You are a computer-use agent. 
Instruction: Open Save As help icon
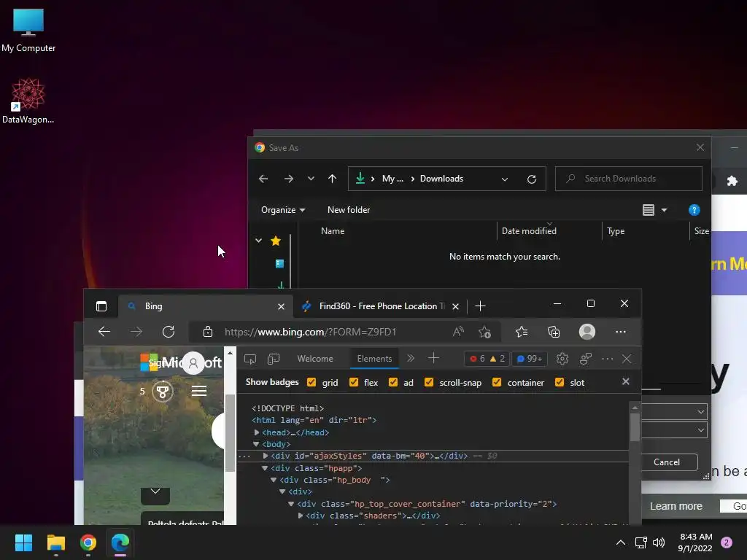pos(694,210)
